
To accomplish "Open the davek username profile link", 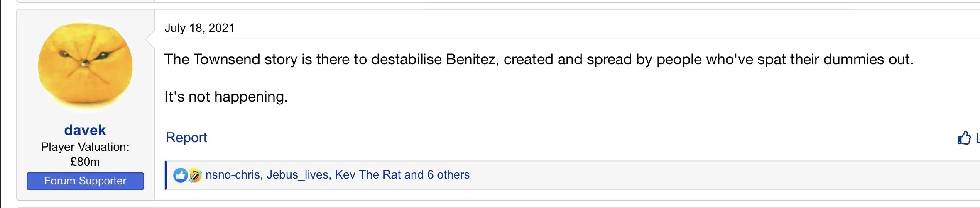I will click(85, 130).
